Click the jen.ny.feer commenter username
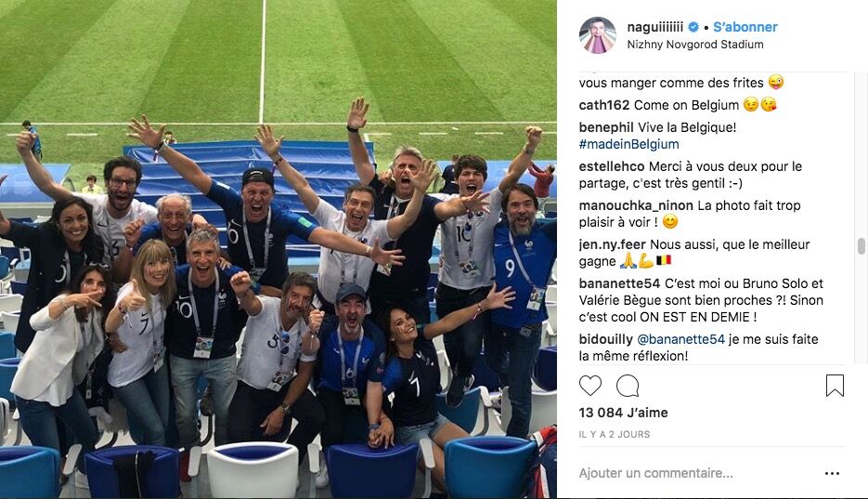The width and height of the screenshot is (868, 499). coord(613,244)
